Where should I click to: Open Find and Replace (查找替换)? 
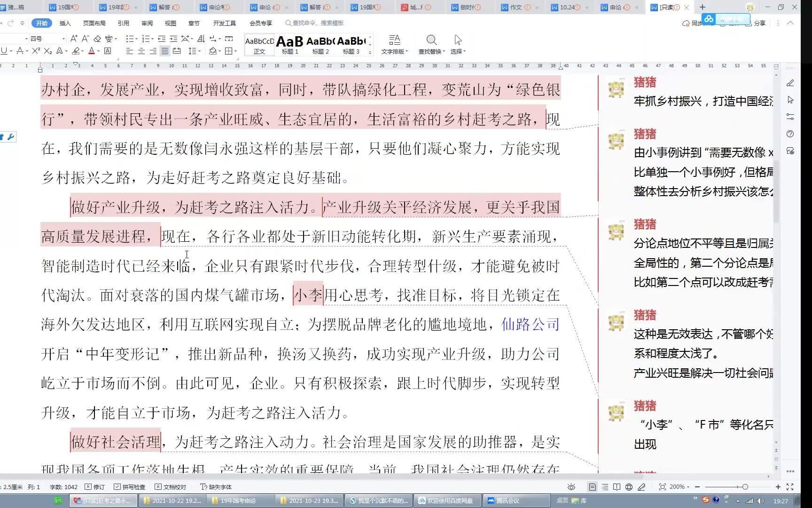[x=431, y=45]
